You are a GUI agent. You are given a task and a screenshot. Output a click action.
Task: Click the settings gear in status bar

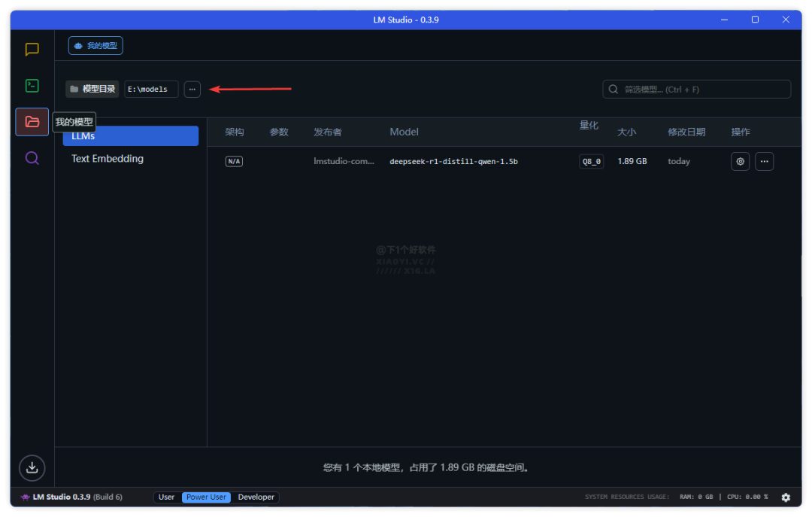[786, 497]
